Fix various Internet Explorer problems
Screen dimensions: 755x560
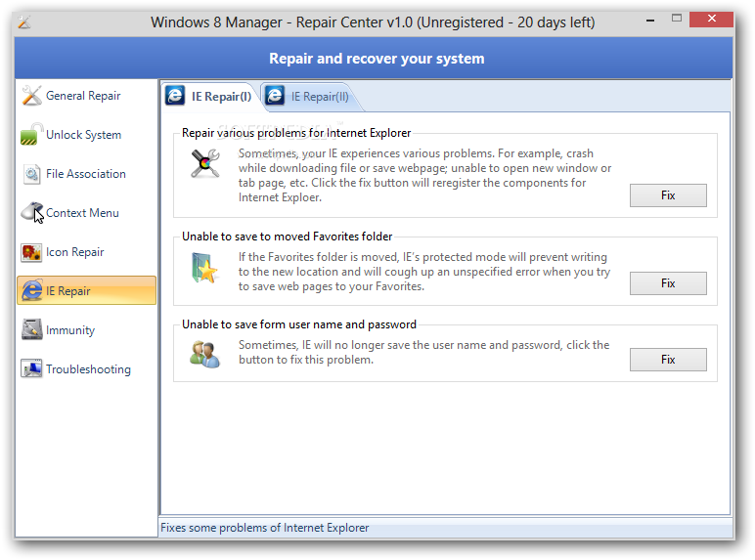pos(668,195)
